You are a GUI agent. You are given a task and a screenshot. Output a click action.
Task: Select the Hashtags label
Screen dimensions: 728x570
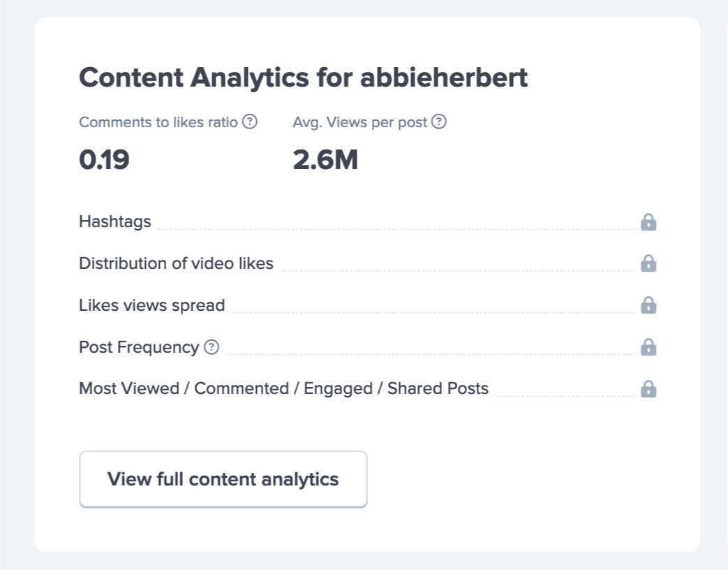115,222
